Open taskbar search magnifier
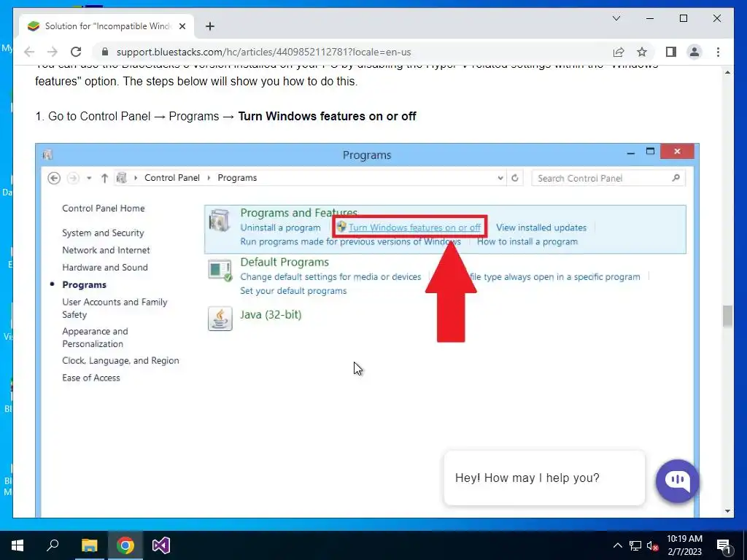The image size is (747, 560). point(53,545)
